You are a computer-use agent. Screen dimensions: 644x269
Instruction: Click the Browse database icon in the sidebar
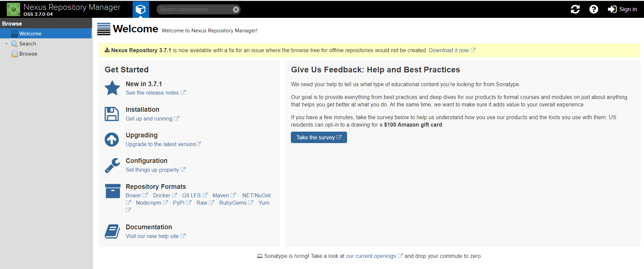14,54
